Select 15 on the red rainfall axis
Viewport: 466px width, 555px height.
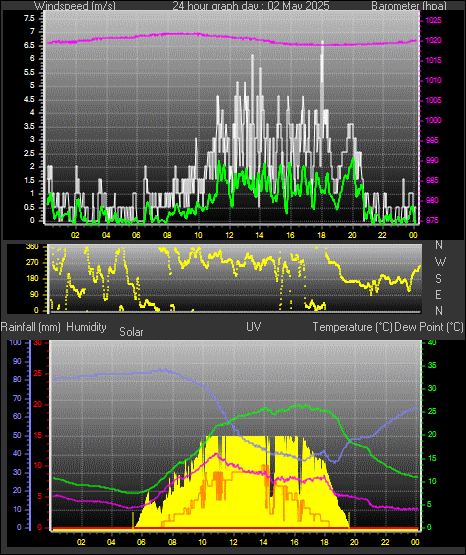pyautogui.click(x=38, y=435)
